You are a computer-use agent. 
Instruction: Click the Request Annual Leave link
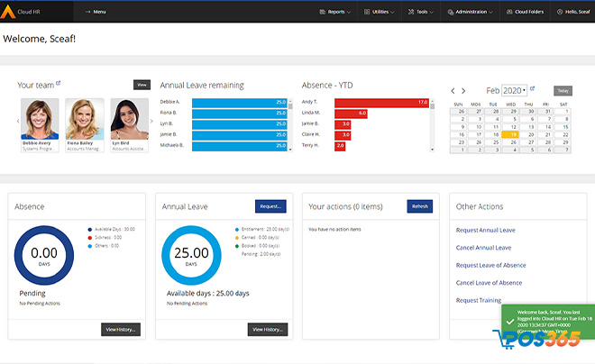[485, 230]
